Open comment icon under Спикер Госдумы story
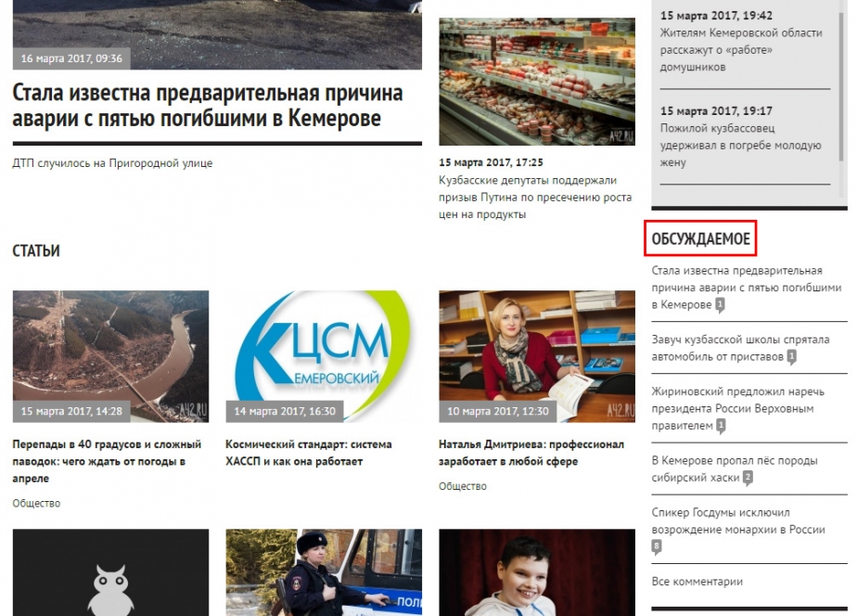The image size is (857, 616). pos(657,546)
